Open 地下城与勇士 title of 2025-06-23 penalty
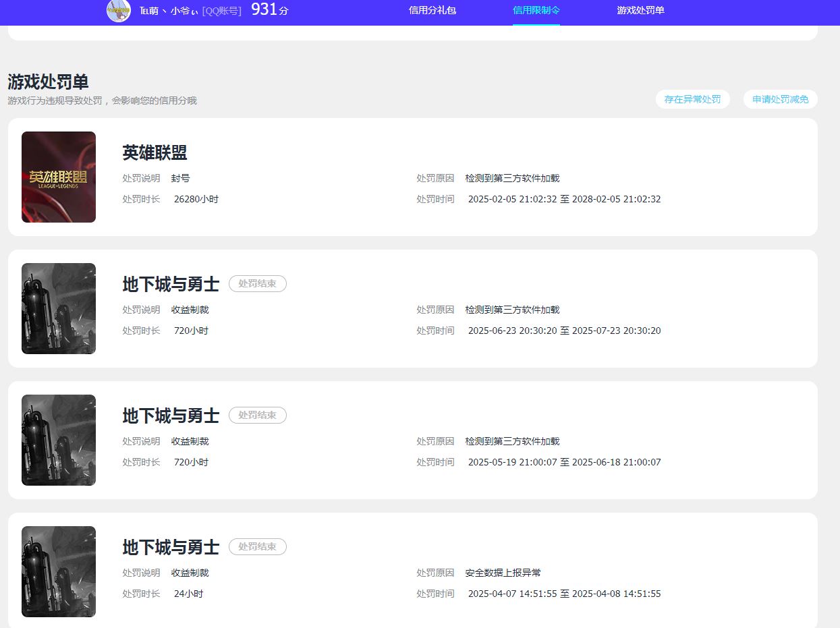This screenshot has height=628, width=840. click(x=171, y=284)
